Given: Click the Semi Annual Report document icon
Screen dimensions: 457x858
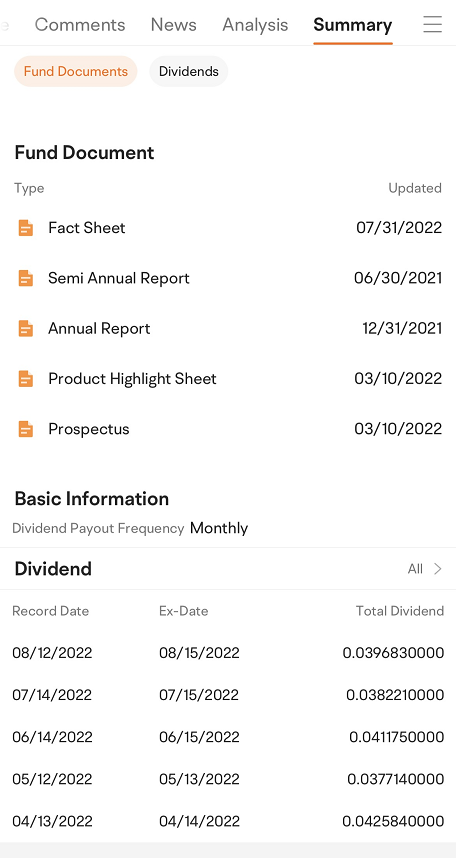Looking at the screenshot, I should 26,278.
